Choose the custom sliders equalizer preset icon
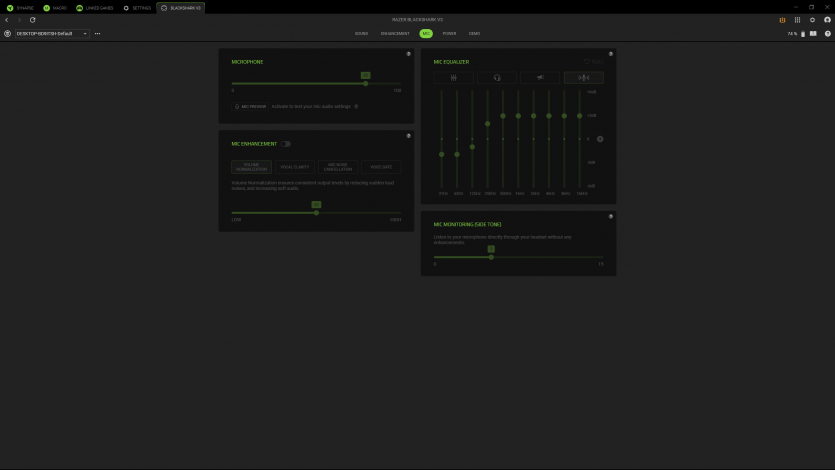The image size is (835, 470). (454, 77)
